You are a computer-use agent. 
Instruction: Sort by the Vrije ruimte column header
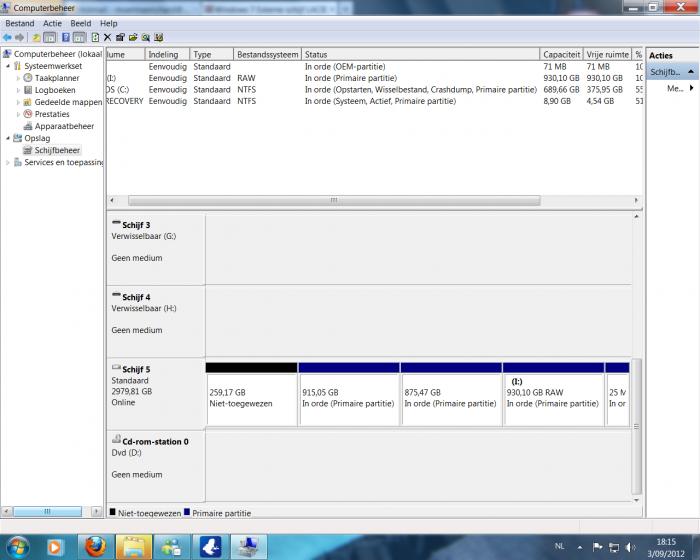607,54
